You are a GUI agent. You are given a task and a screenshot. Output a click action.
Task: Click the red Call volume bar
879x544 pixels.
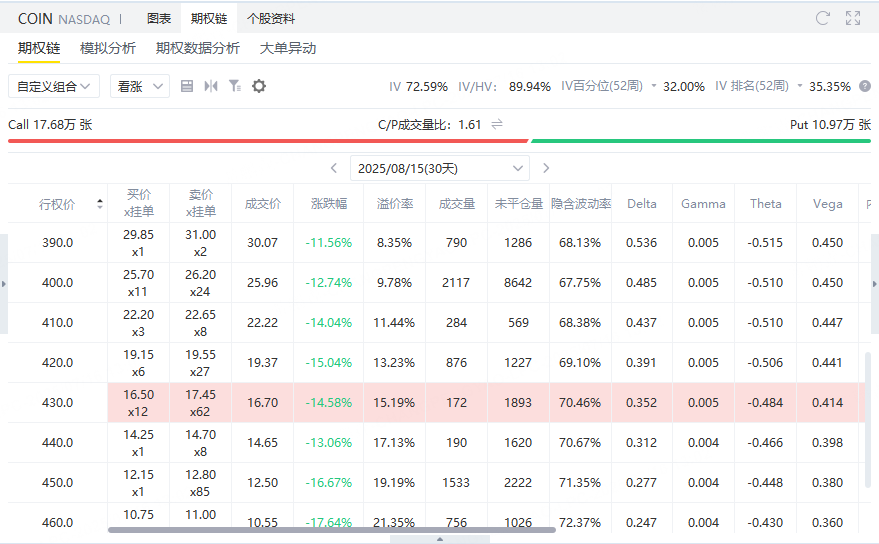coord(268,141)
